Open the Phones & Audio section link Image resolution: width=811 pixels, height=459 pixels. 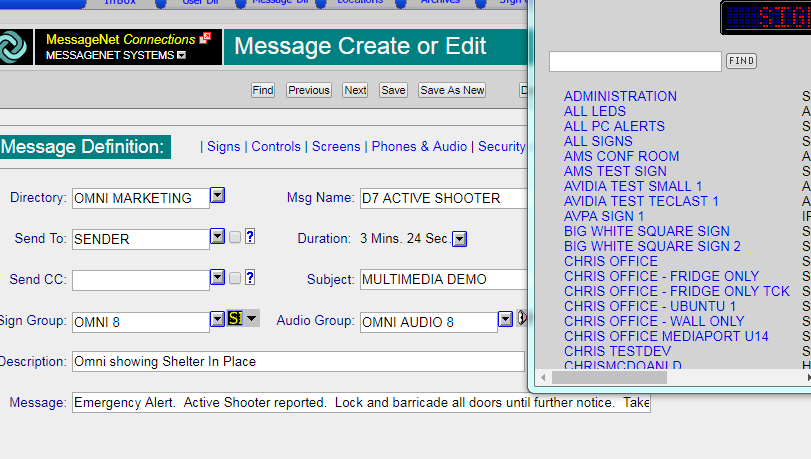pos(419,146)
